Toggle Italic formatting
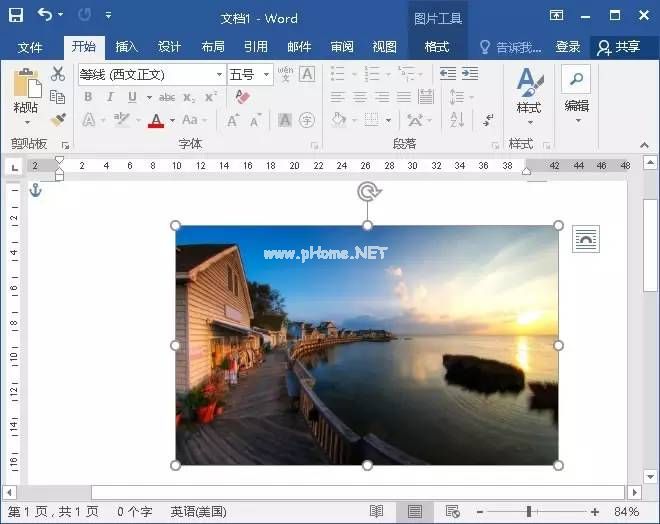660x524 pixels. [110, 97]
